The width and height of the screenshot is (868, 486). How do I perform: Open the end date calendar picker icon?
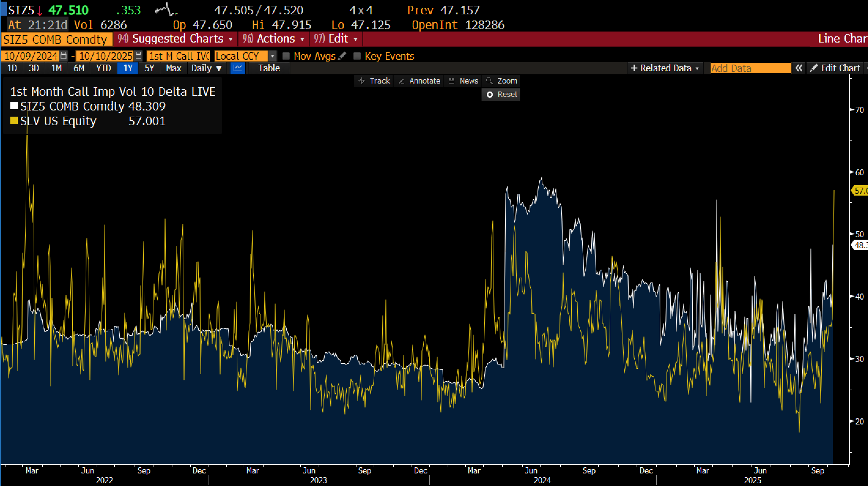point(138,56)
